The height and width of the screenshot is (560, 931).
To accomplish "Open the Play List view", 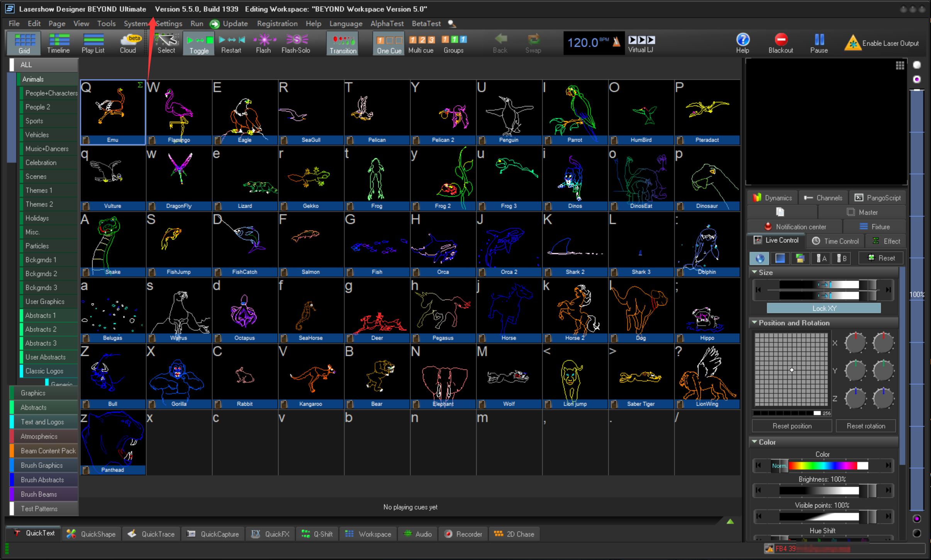I will tap(93, 44).
